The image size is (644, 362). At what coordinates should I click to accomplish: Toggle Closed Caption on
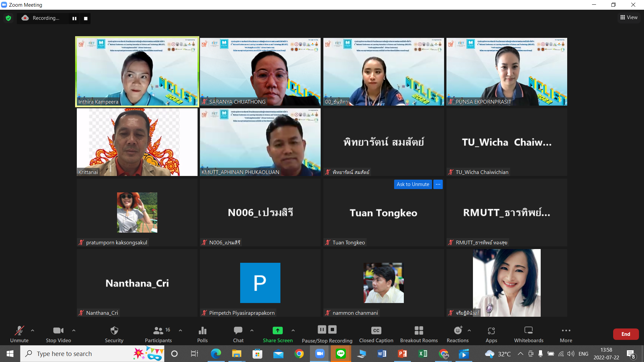click(376, 334)
